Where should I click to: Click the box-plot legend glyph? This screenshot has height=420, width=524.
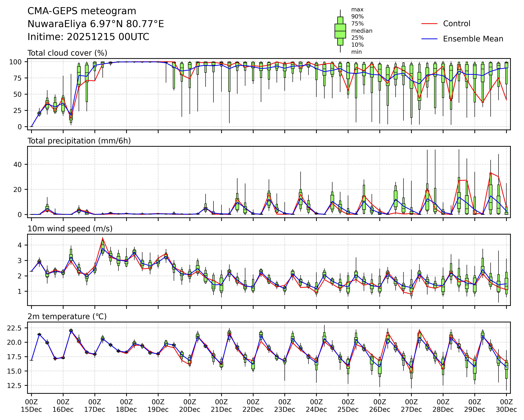340,31
